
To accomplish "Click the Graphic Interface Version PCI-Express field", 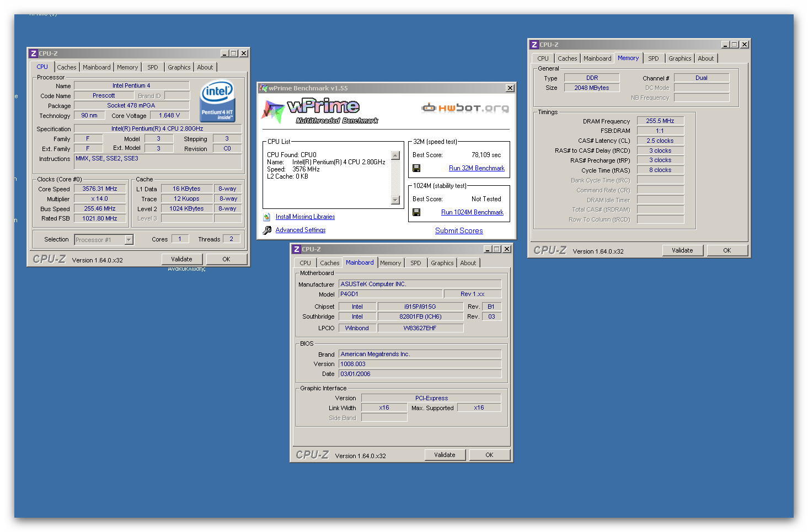I will [x=431, y=398].
